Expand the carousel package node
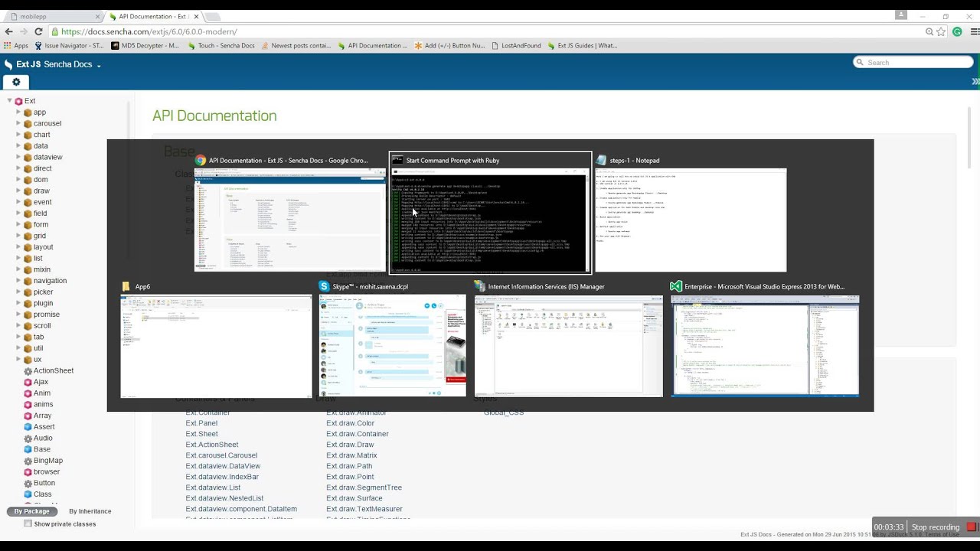The width and height of the screenshot is (980, 551). [18, 123]
